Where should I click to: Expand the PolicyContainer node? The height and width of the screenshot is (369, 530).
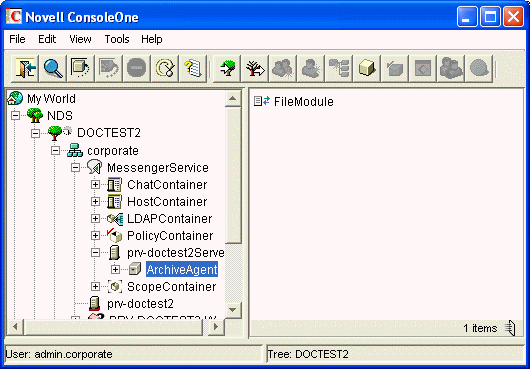(95, 236)
